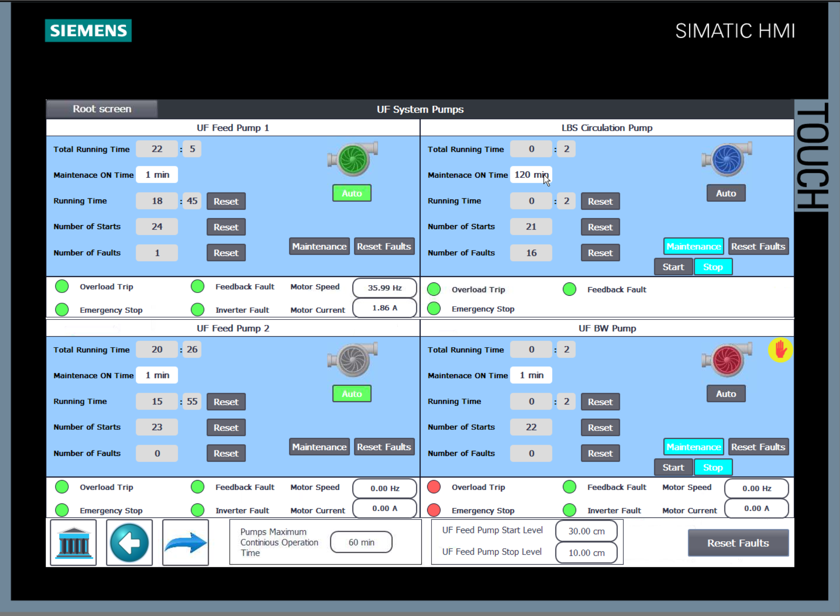Click the blue forward arrow icon
Screen dimensions: 840x616
pyautogui.click(x=186, y=542)
